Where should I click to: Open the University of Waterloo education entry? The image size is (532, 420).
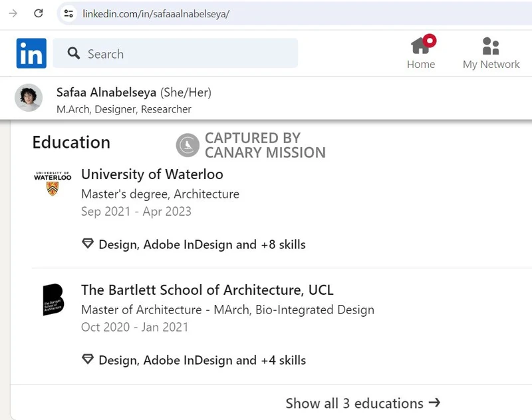[x=152, y=174]
